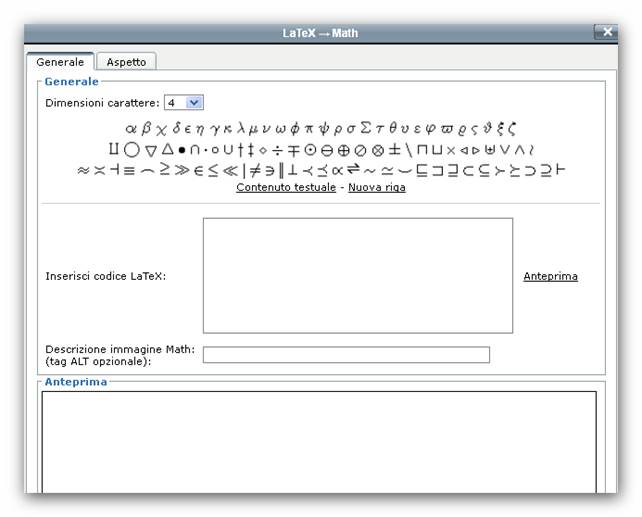
Task: Insert the subset-or-equal ⊆ symbol
Action: (x=484, y=171)
